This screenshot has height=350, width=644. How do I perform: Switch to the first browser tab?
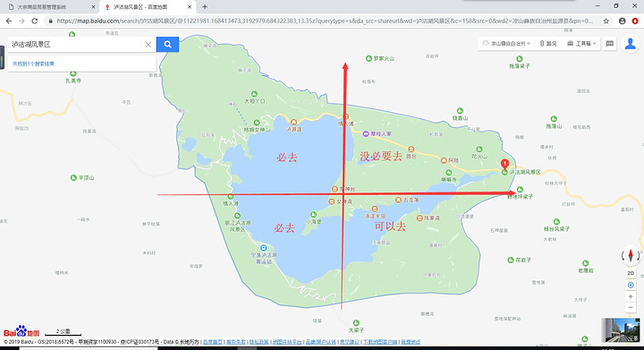pyautogui.click(x=50, y=7)
